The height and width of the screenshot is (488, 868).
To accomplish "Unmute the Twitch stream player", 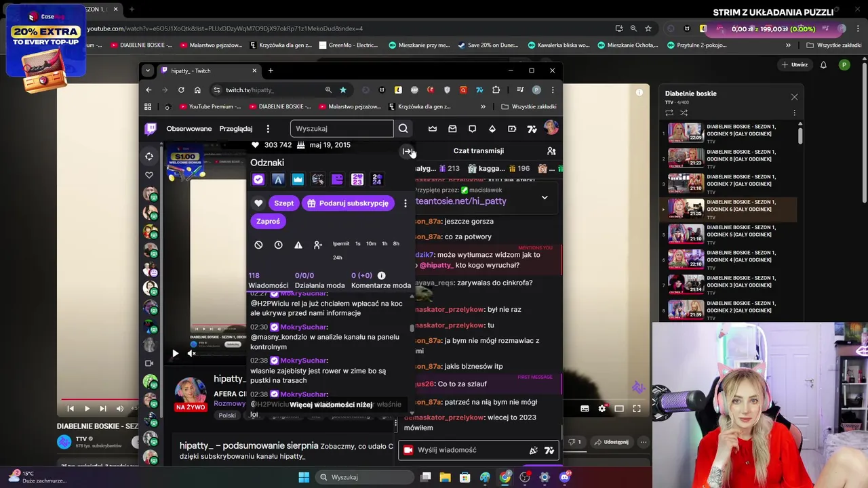I will [x=192, y=353].
